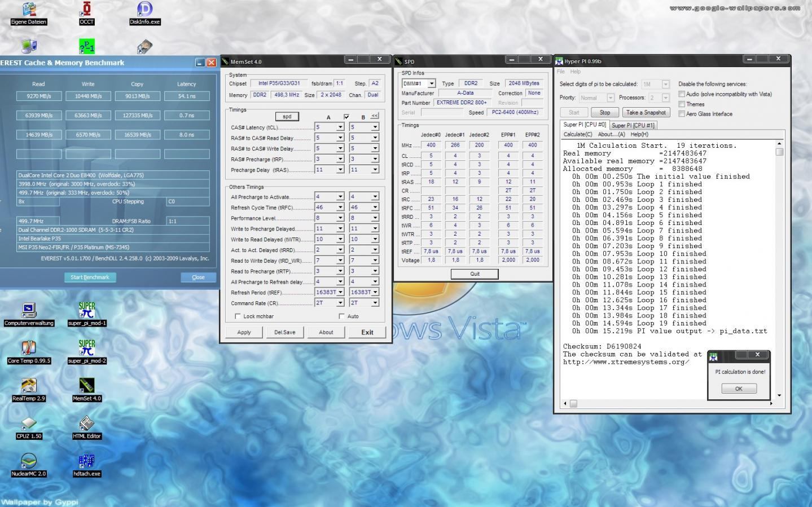
Task: Click OK on PI calculation done dialog
Action: (x=738, y=389)
